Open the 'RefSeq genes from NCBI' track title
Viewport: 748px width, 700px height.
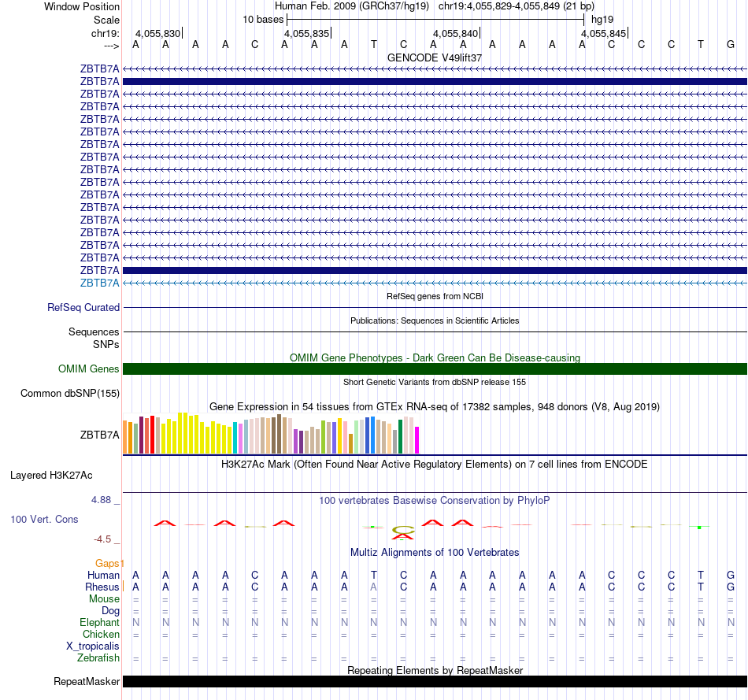[x=435, y=296]
